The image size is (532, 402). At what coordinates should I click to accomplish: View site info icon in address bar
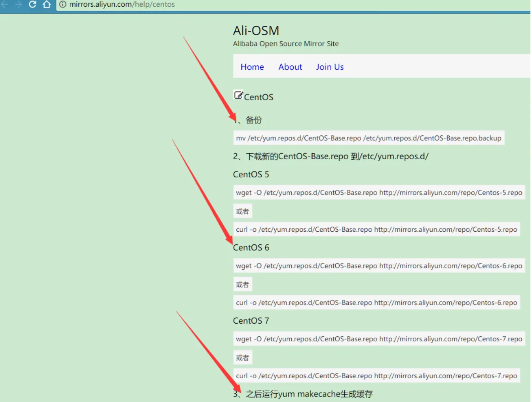coord(63,4)
